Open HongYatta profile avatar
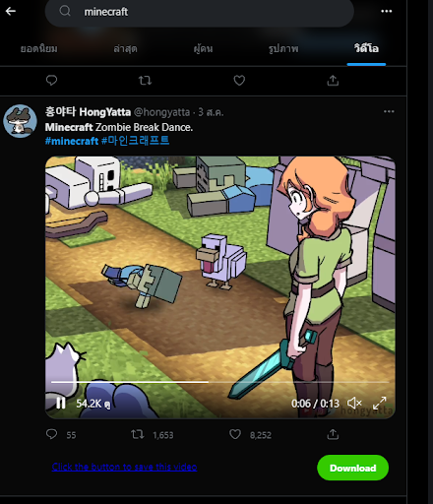The height and width of the screenshot is (504, 433). pos(20,121)
